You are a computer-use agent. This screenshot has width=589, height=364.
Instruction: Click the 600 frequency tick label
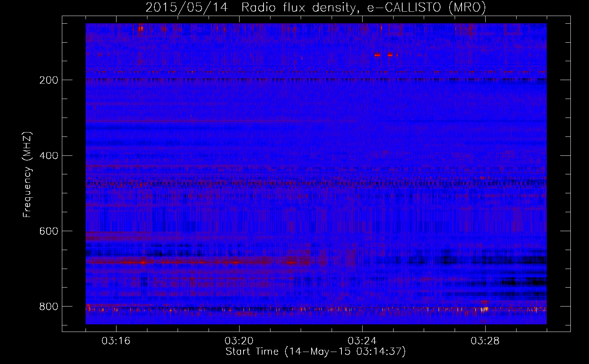[x=48, y=231]
